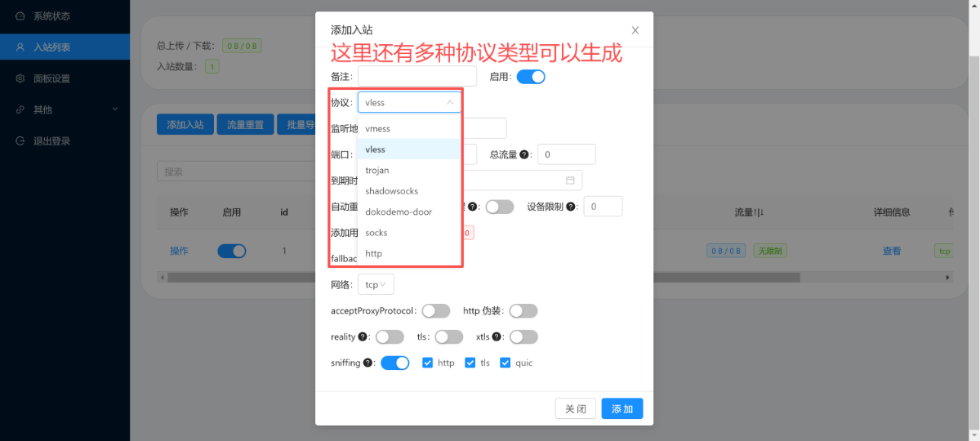This screenshot has height=441, width=980.
Task: Pick dokodemo-door protocol option
Action: tap(399, 212)
